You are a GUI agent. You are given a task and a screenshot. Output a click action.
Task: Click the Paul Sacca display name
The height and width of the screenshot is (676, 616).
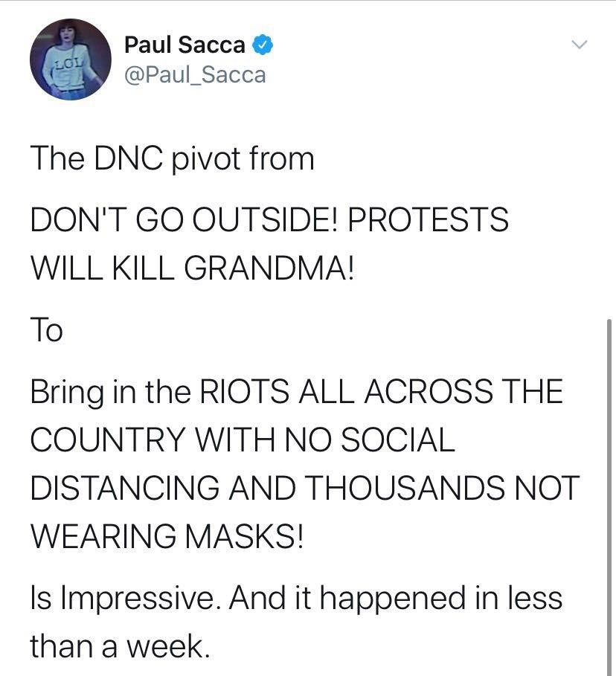pos(185,45)
